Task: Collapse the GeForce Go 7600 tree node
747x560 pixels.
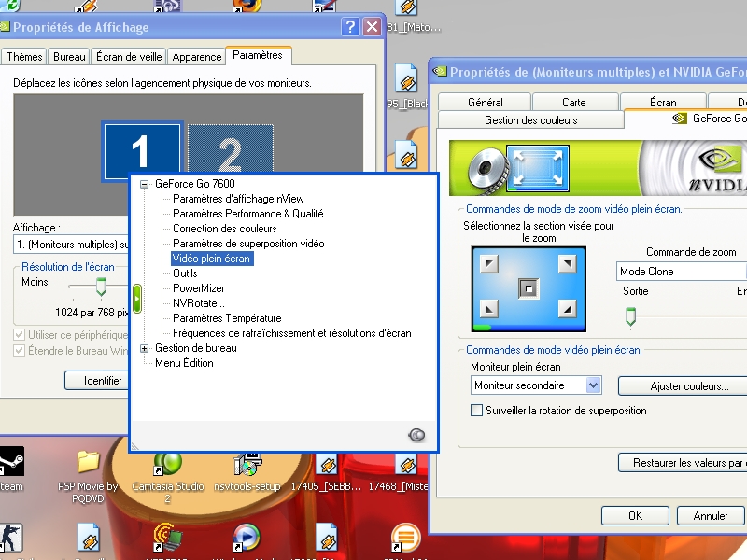Action: click(144, 184)
